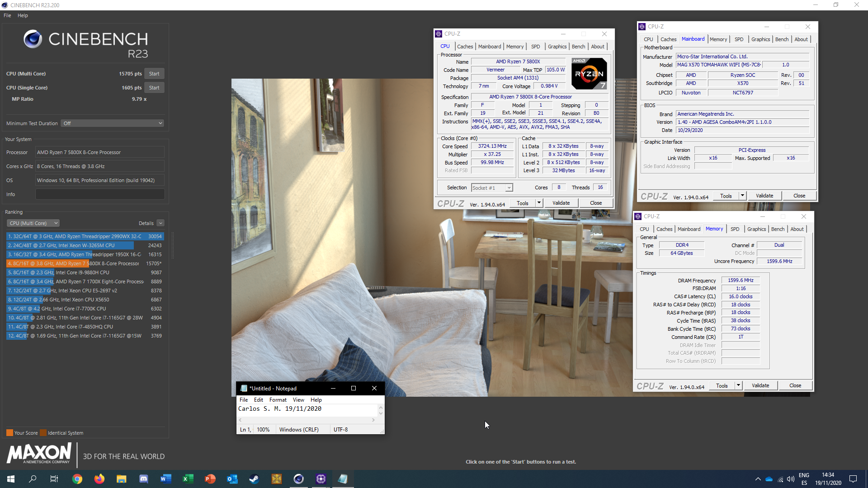Open Microsoft Word taskbar icon
Image resolution: width=868 pixels, height=488 pixels.
click(166, 479)
